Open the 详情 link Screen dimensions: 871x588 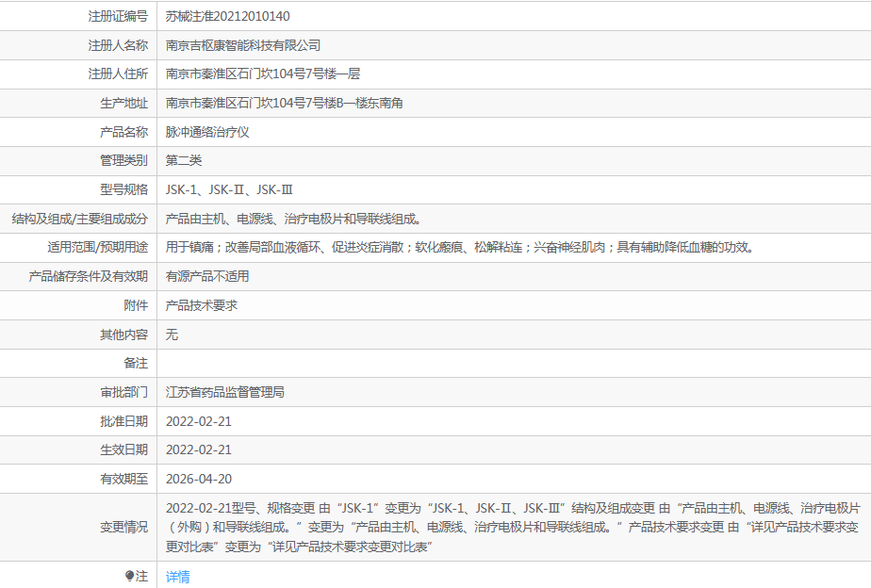tap(178, 577)
